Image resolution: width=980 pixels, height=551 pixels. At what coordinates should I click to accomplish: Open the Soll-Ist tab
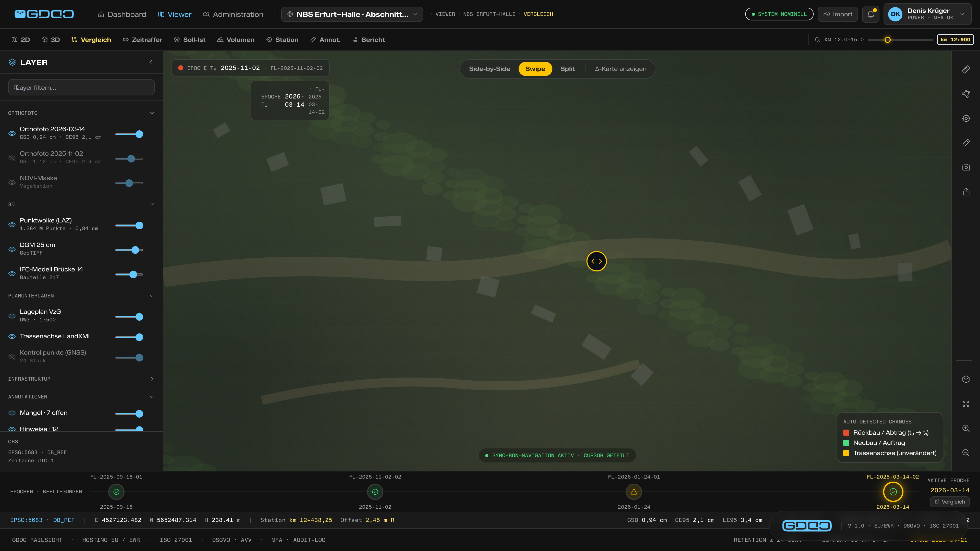coord(190,40)
